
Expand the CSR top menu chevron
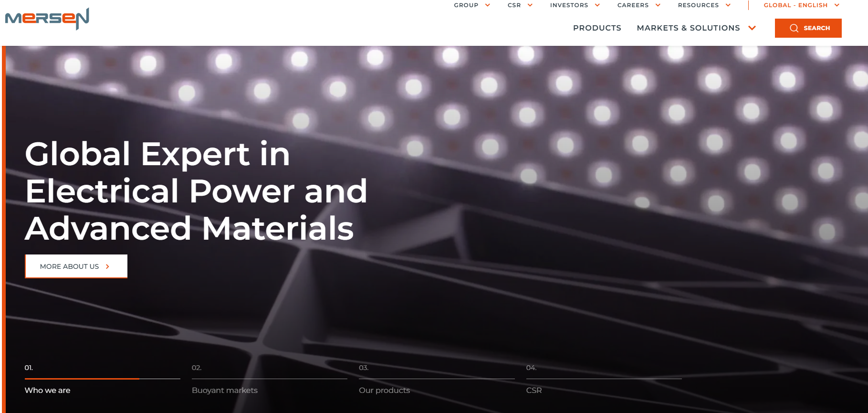pos(530,5)
